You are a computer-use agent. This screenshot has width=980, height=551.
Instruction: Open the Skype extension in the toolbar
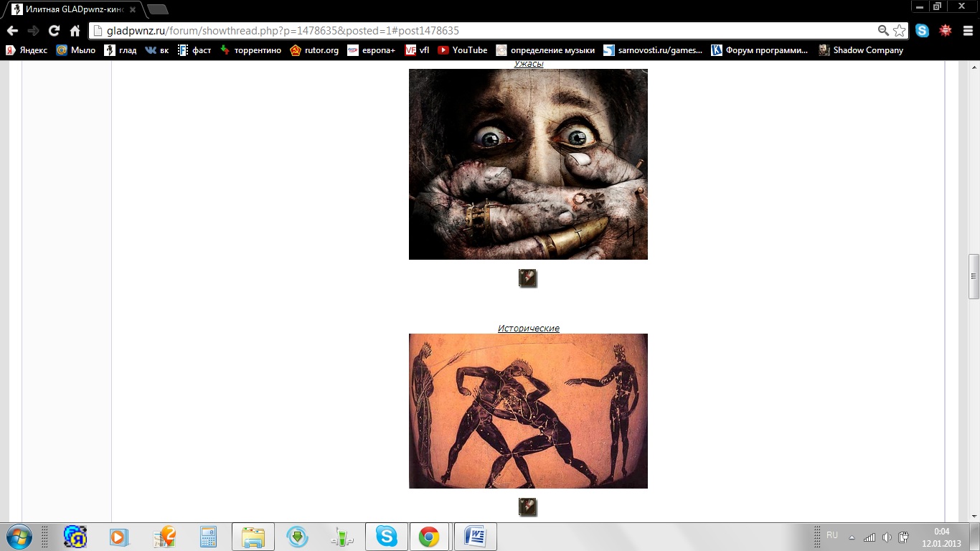pyautogui.click(x=923, y=31)
